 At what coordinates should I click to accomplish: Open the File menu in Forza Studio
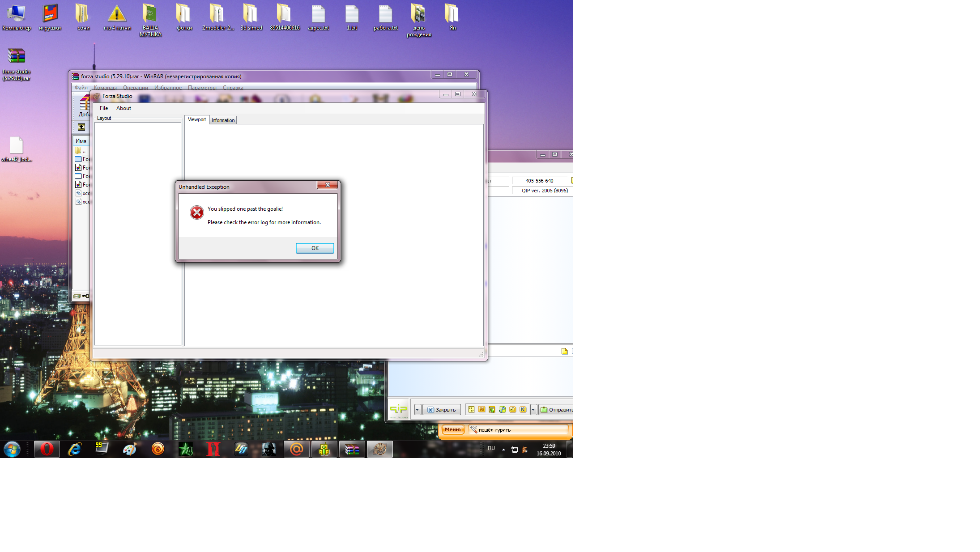click(x=104, y=108)
